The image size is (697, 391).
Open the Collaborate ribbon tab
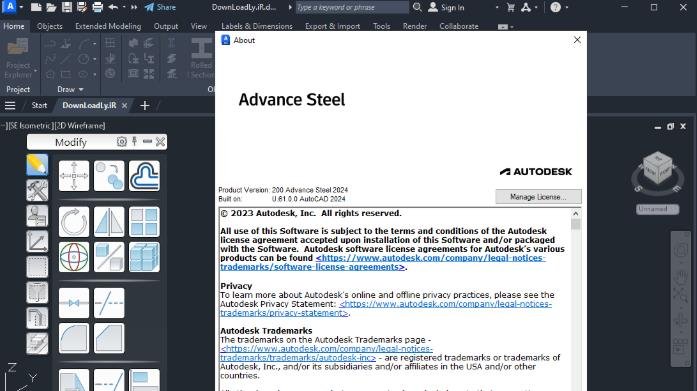[x=459, y=26]
